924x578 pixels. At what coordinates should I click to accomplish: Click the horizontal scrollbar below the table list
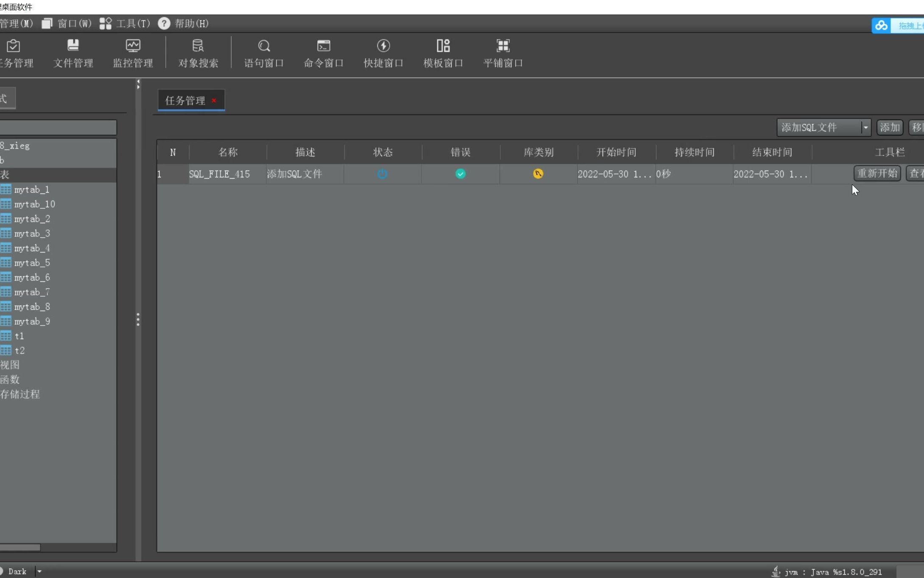(x=20, y=547)
